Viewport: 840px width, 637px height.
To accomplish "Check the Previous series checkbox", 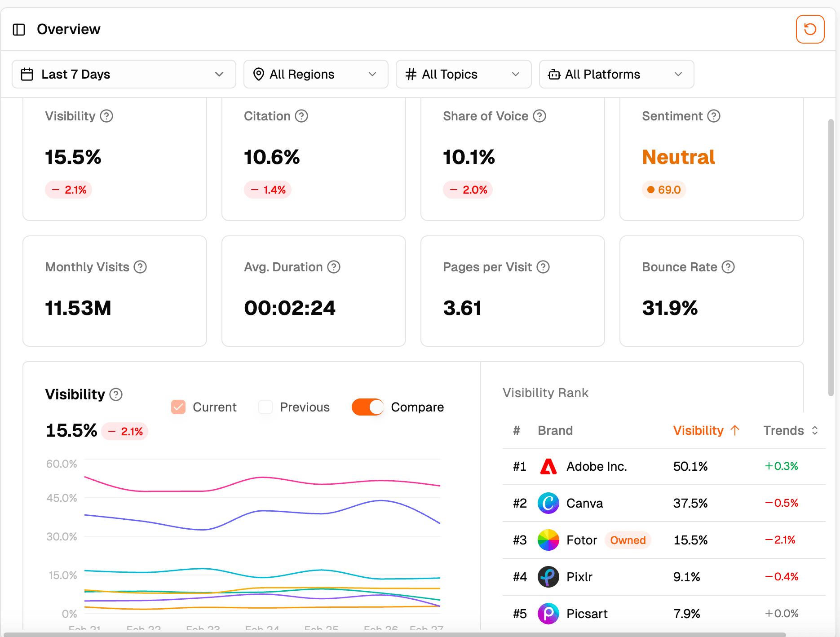I will coord(265,407).
